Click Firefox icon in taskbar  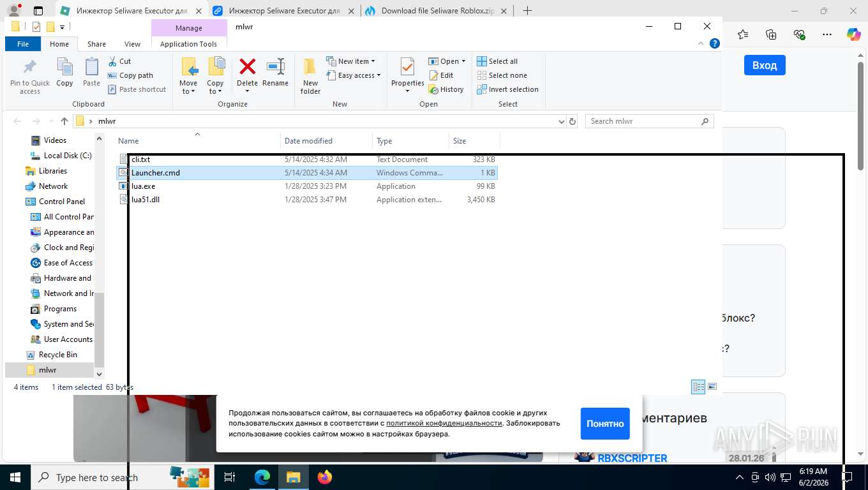point(325,477)
